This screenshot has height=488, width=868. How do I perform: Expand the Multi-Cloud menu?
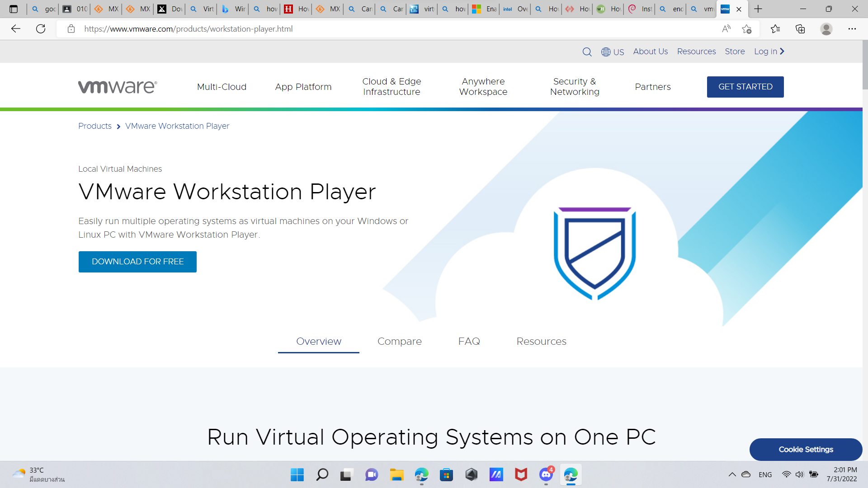coord(222,87)
